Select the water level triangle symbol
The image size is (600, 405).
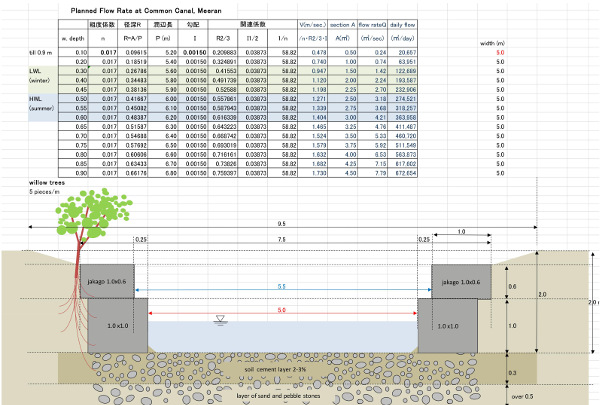coord(219,320)
